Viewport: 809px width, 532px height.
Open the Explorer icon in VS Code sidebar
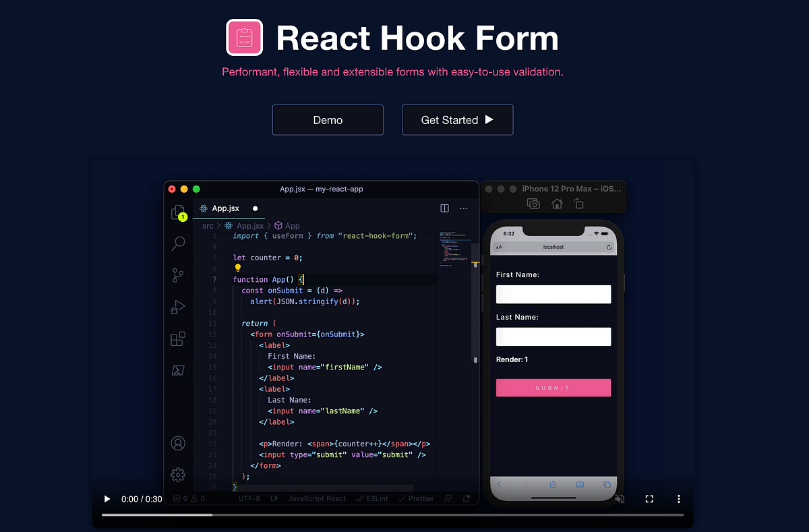178,212
